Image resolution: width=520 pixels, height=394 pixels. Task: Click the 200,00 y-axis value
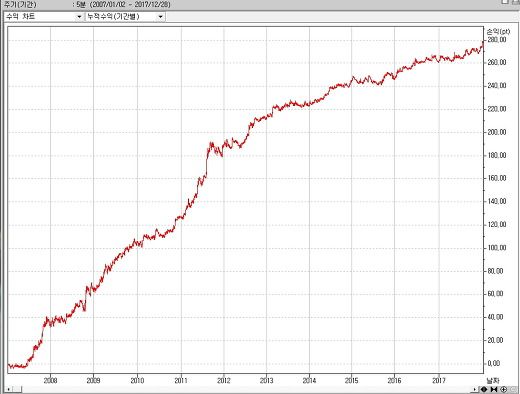[x=497, y=132]
